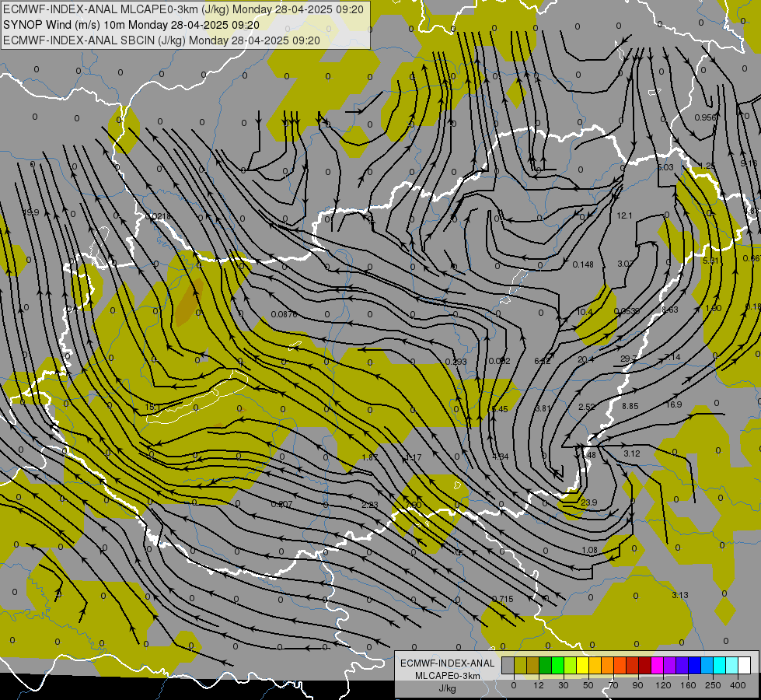Click the map value '4.34'
This screenshot has height=700, width=761.
[501, 456]
